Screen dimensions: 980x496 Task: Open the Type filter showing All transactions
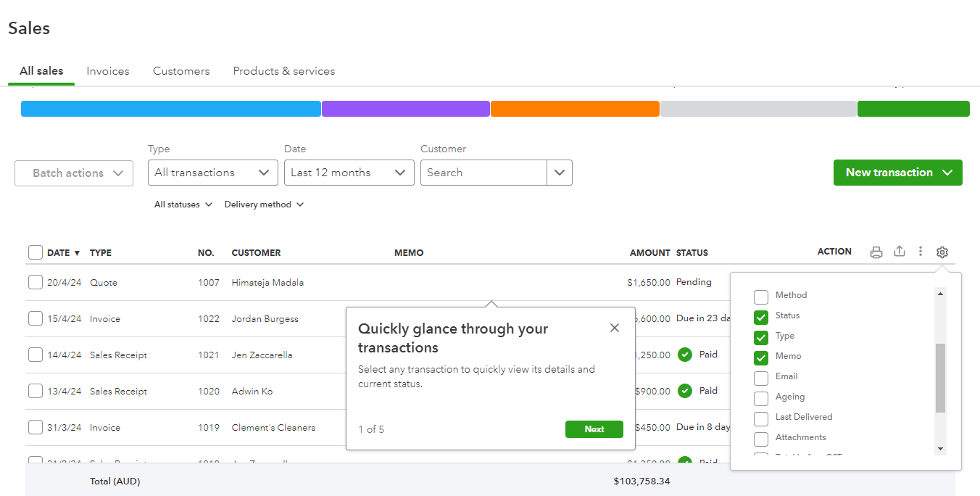[x=212, y=173]
